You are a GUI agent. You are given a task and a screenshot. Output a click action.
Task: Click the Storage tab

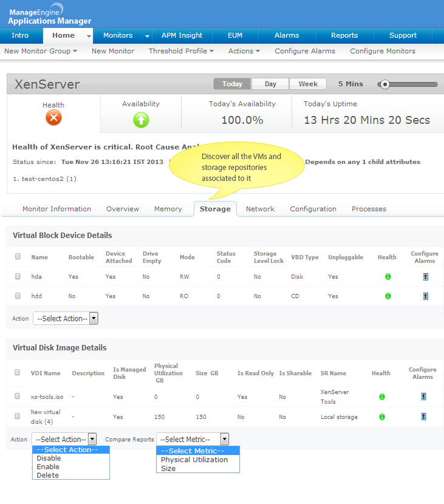click(x=215, y=209)
